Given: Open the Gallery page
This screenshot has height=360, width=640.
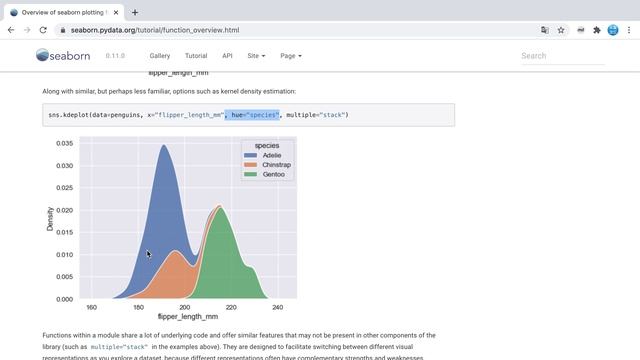Looking at the screenshot, I should [x=160, y=56].
